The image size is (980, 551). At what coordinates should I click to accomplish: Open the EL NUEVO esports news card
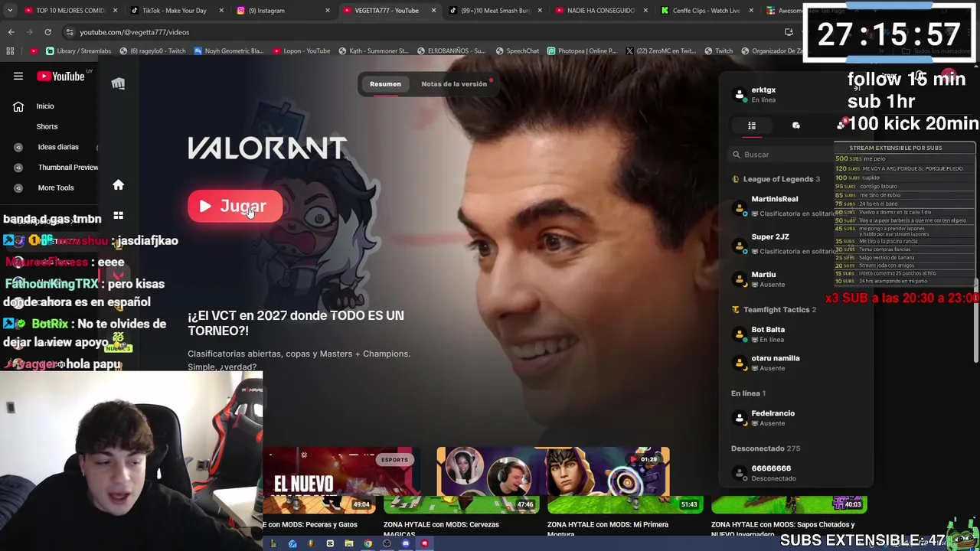tap(341, 472)
